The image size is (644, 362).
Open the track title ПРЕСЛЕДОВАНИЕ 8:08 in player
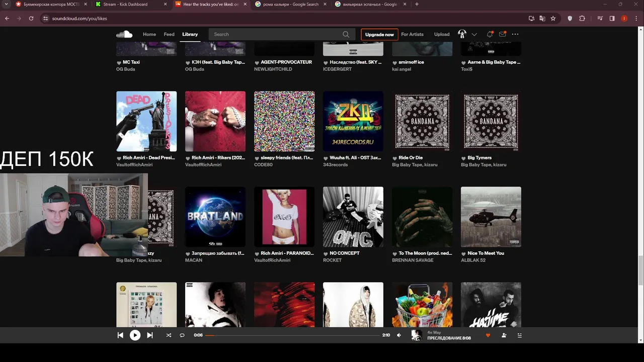coord(449,338)
